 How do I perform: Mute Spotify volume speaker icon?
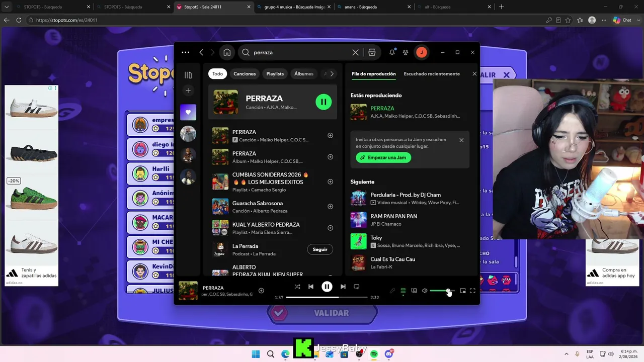click(425, 291)
